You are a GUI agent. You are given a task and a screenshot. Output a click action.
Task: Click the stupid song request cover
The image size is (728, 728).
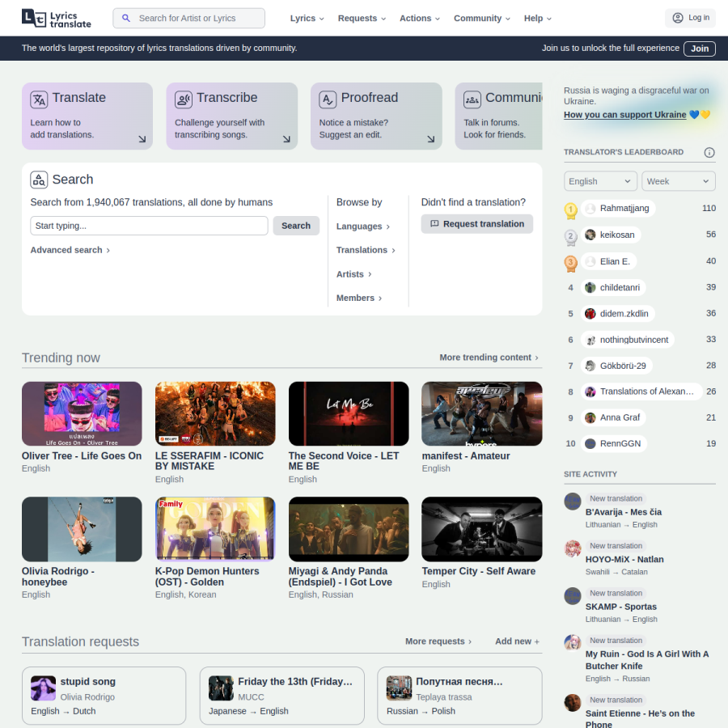(x=43, y=688)
